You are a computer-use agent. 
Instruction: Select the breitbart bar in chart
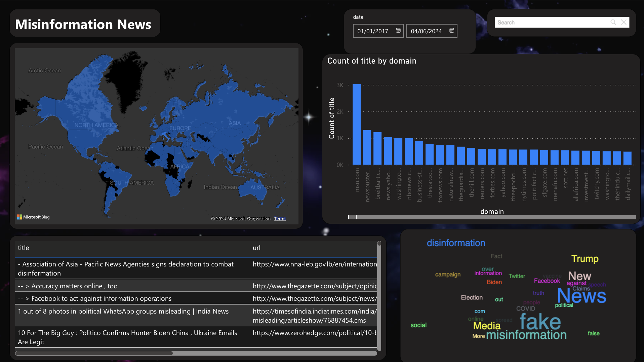point(377,148)
